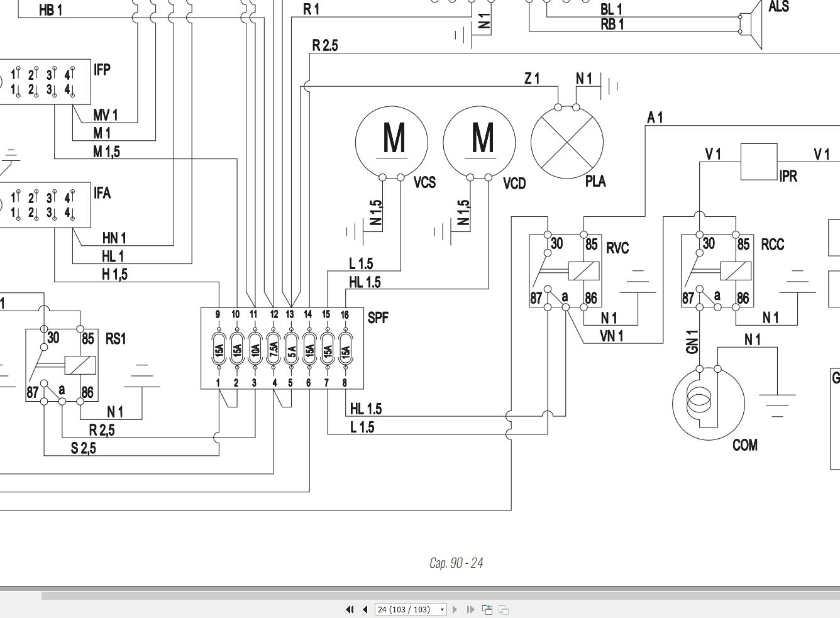Click the 'HB 1' wire label
The image size is (840, 618).
[50, 10]
